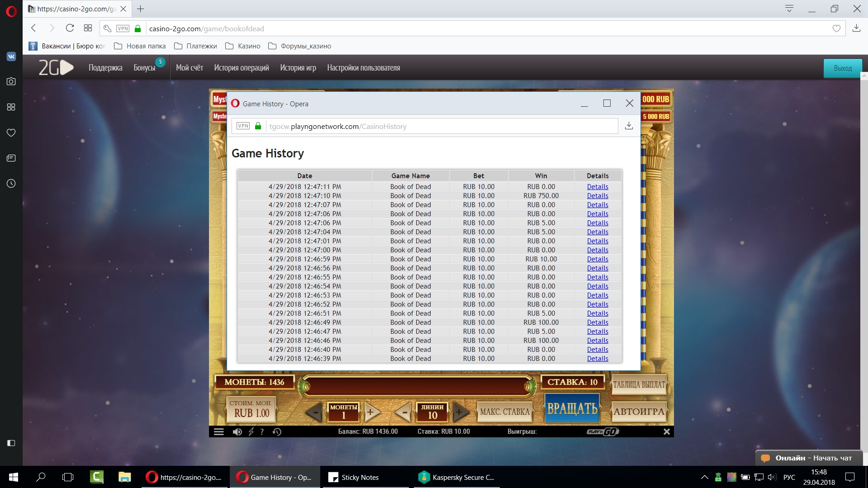The image size is (868, 488).
Task: Open История операций menu item
Action: (242, 68)
